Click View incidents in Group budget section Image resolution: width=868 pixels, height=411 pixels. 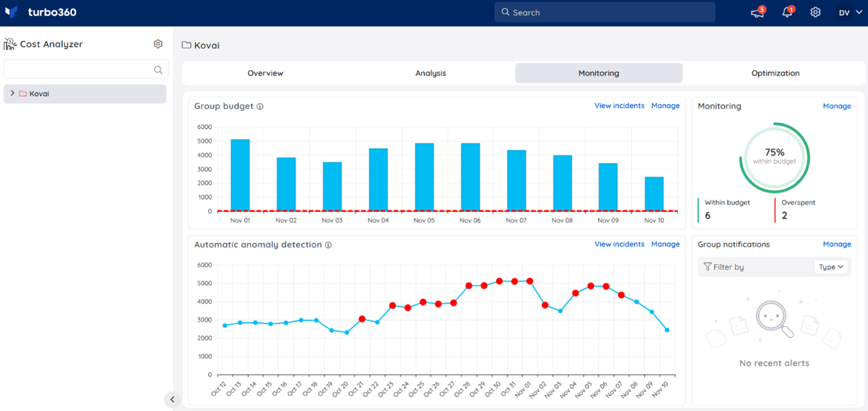point(619,105)
